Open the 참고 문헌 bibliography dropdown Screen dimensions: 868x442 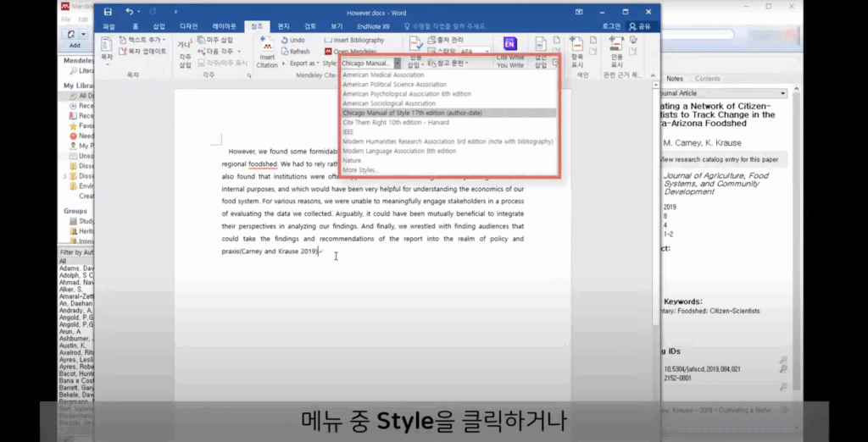tap(448, 63)
